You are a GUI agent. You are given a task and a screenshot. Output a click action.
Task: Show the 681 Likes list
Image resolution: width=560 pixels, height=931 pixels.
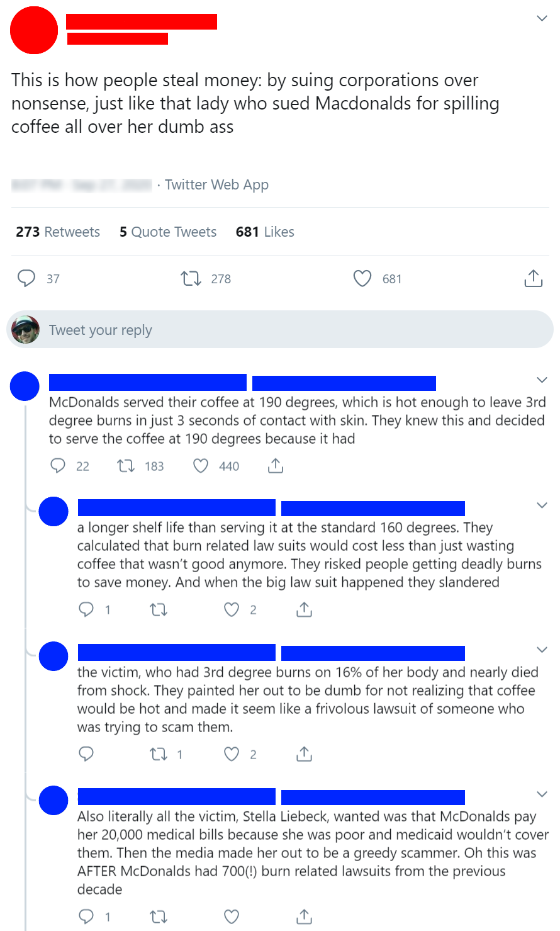(x=265, y=232)
